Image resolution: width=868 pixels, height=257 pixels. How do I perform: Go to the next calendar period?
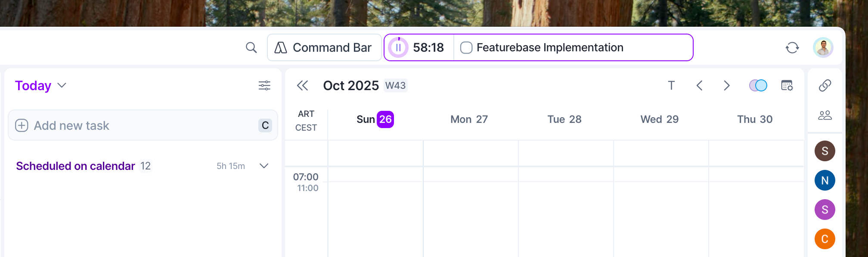point(727,85)
